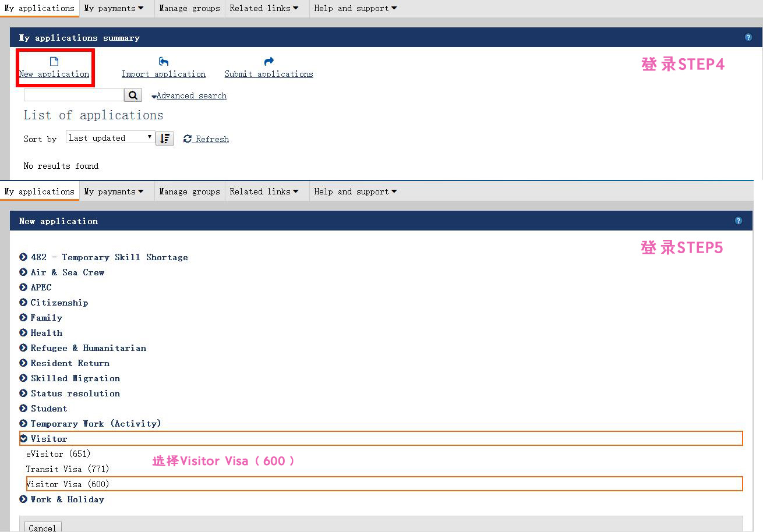The width and height of the screenshot is (763, 532).
Task: Collapse the Visitor category
Action: [381, 439]
